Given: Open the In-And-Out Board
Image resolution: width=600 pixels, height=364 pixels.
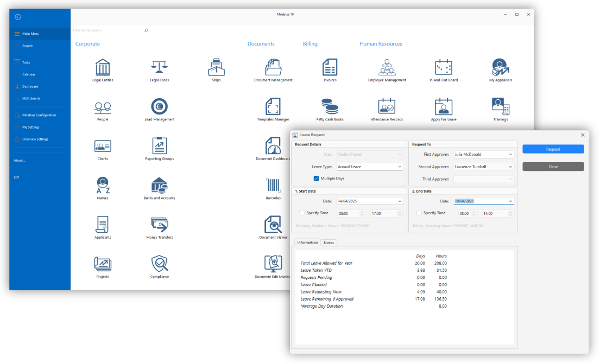Looking at the screenshot, I should [444, 68].
